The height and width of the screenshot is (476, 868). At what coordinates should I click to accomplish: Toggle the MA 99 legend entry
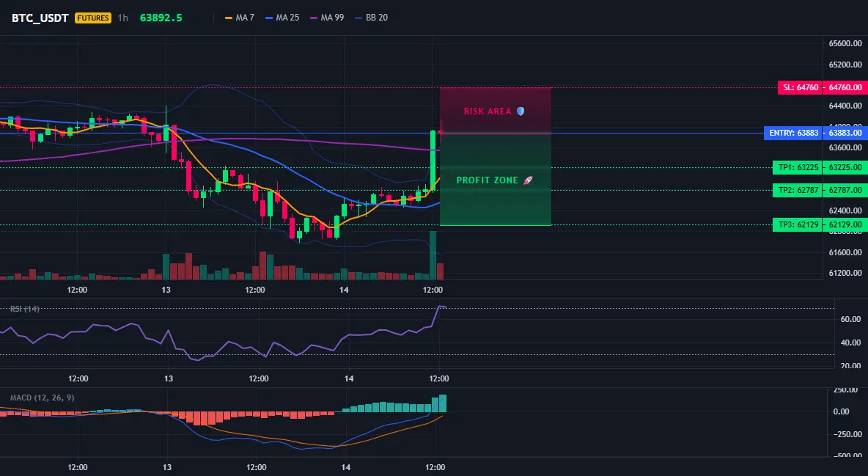click(327, 18)
